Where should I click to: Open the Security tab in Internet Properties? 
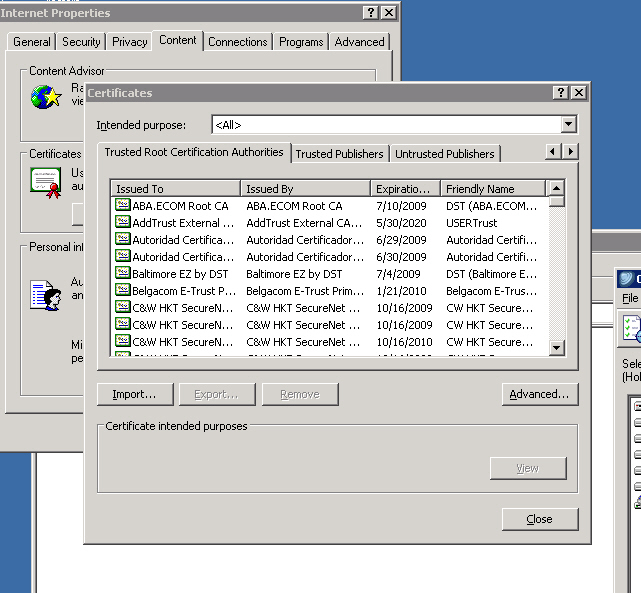point(81,42)
